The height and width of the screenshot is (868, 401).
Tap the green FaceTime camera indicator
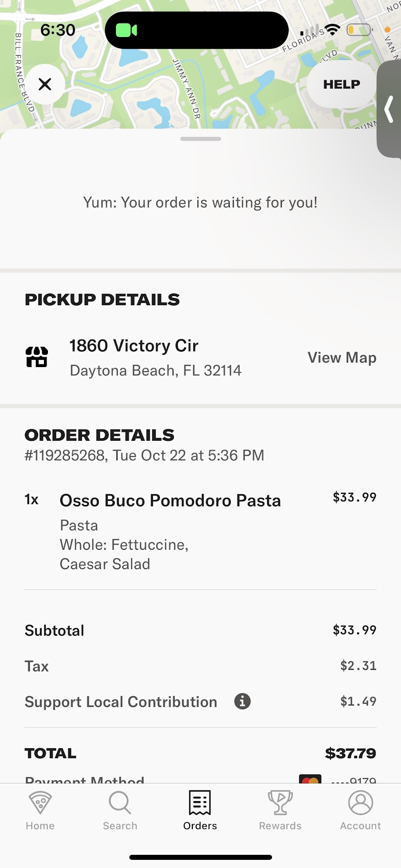(x=126, y=30)
